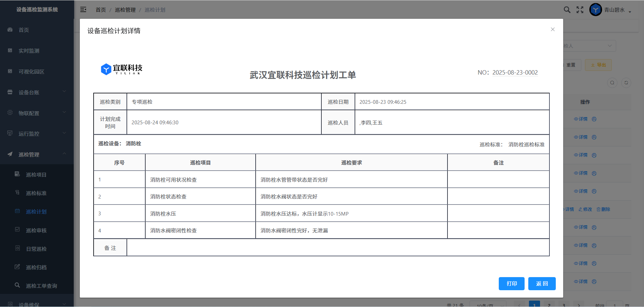Click the 导出 export button
Viewport: 644px width, 307px height.
point(598,65)
